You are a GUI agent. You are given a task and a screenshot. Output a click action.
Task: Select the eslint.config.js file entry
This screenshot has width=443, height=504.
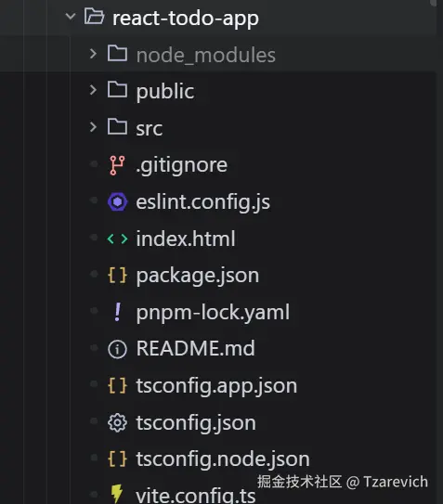point(203,202)
